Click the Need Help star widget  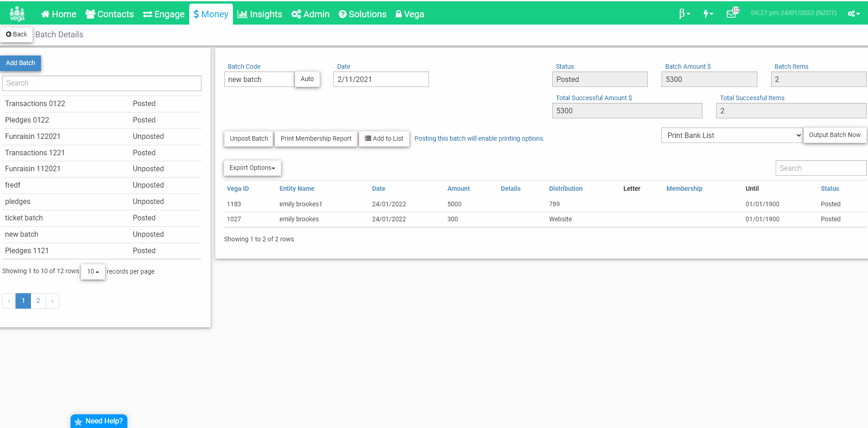[x=99, y=421]
